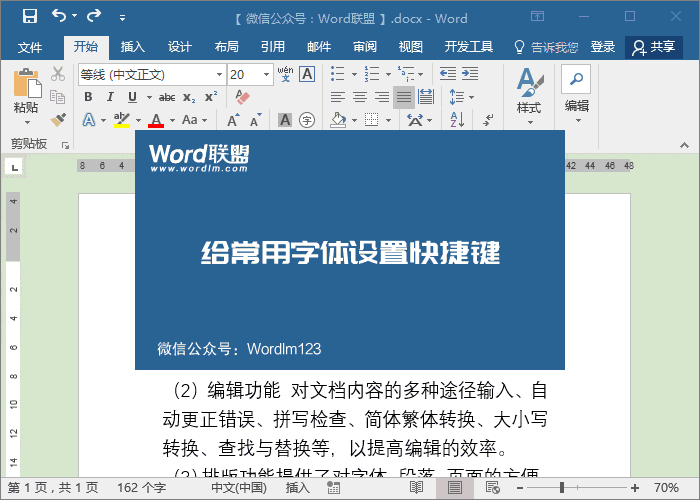Activate the Format Painter brush
The width and height of the screenshot is (700, 500).
tap(58, 119)
